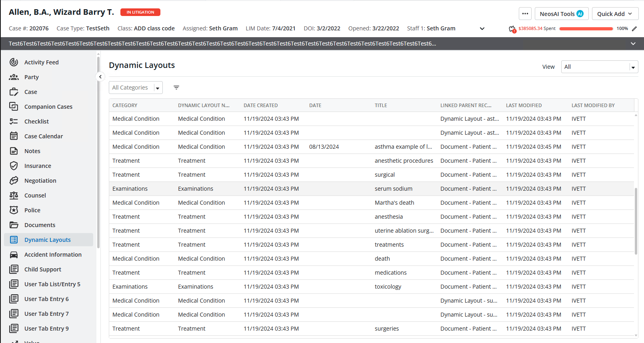Click the Case folder icon

(x=14, y=92)
